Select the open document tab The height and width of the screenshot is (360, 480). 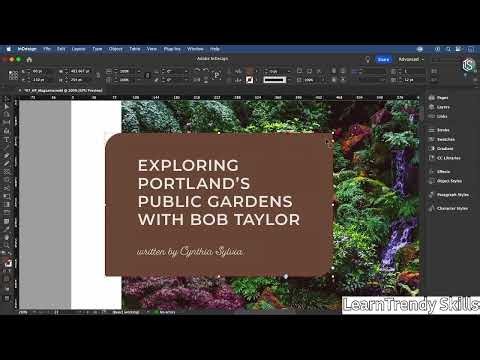pyautogui.click(x=62, y=90)
